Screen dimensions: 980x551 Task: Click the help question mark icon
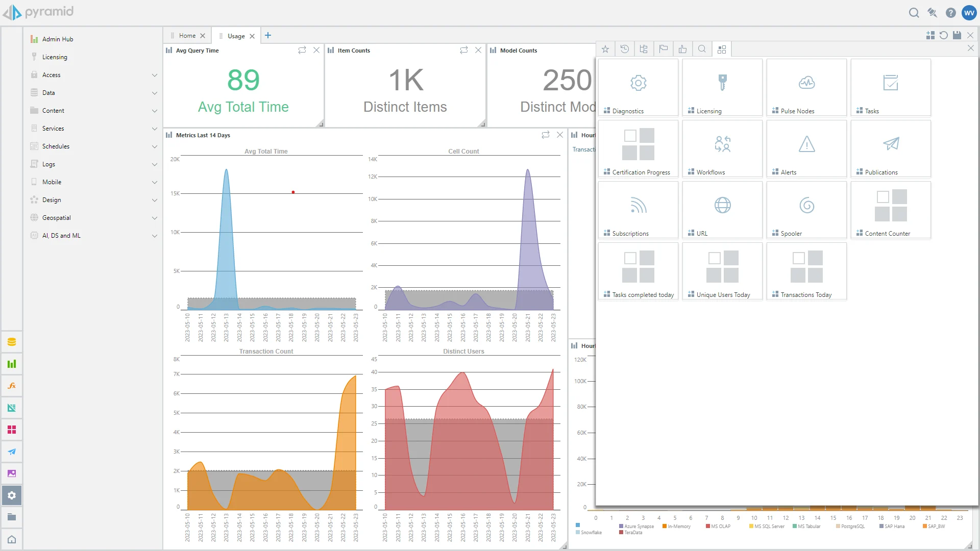(x=950, y=13)
